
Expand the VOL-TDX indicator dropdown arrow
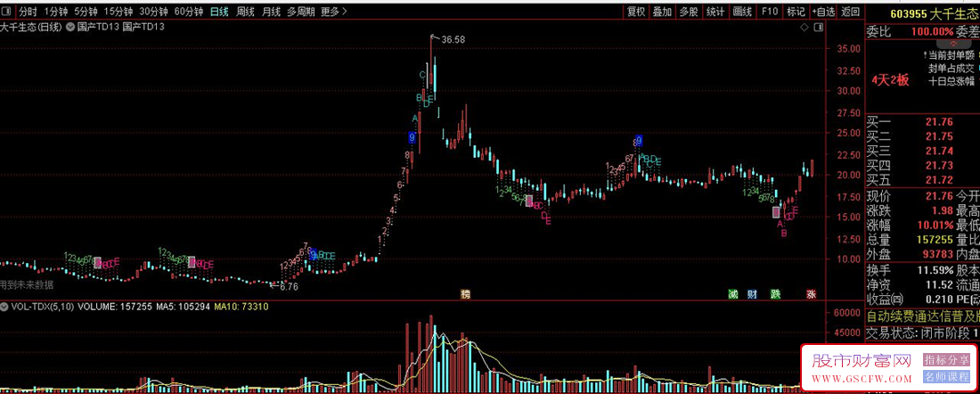[4, 307]
